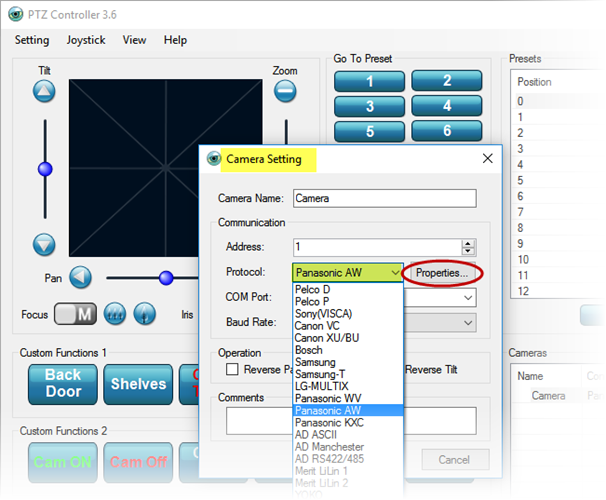Go to preset 1 button
606x500 pixels.
[x=369, y=81]
